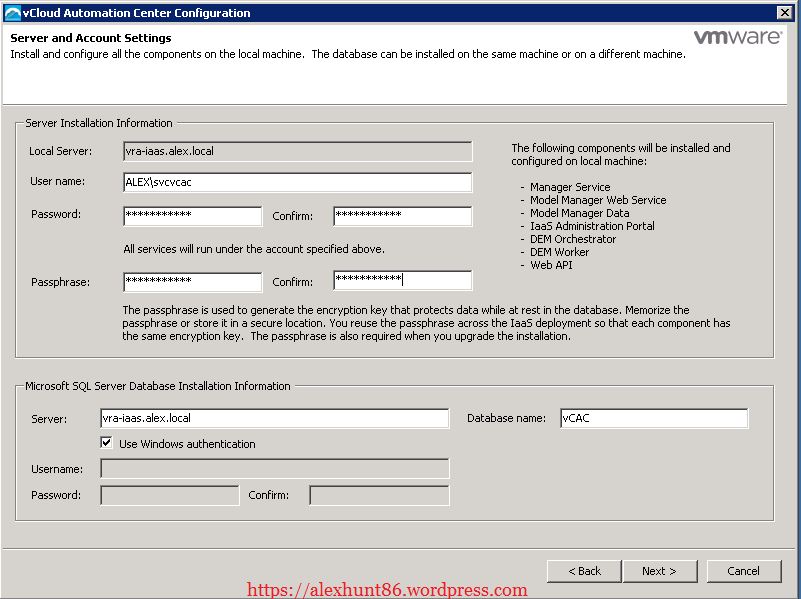The image size is (801, 599).
Task: Go back with the < Back button
Action: 584,571
